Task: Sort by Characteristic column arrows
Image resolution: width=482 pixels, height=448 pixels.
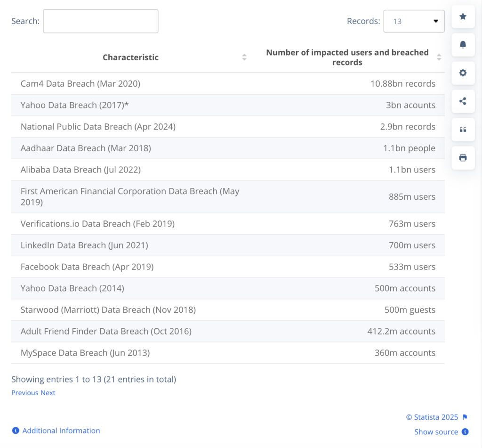Action: 244,57
